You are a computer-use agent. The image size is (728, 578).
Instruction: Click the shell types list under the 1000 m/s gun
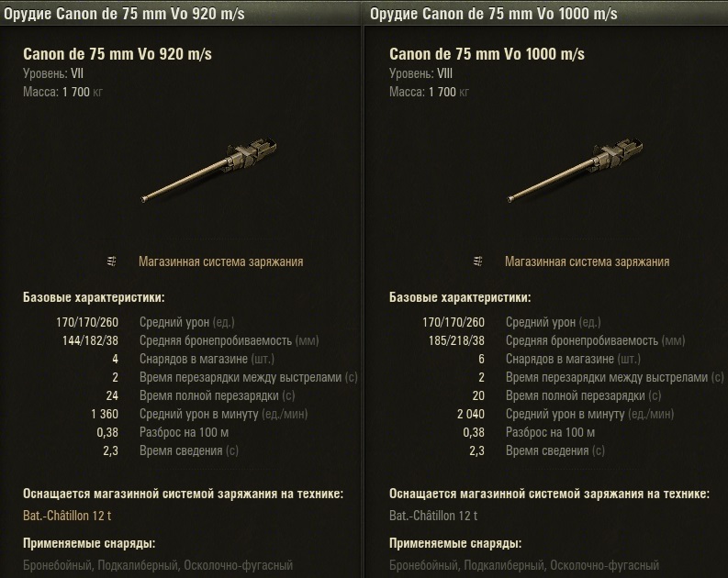pos(523,565)
